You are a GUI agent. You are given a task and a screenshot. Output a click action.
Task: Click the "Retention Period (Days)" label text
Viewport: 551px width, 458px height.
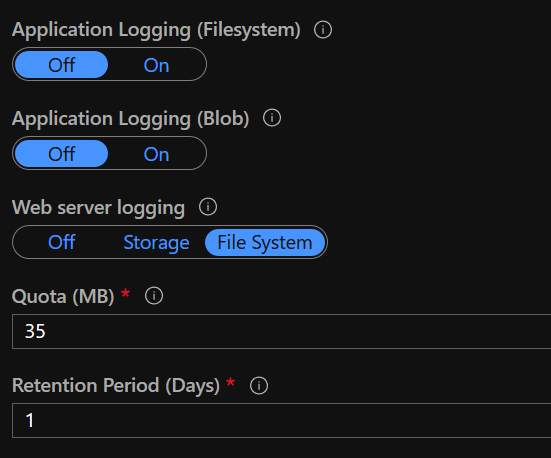(x=116, y=386)
